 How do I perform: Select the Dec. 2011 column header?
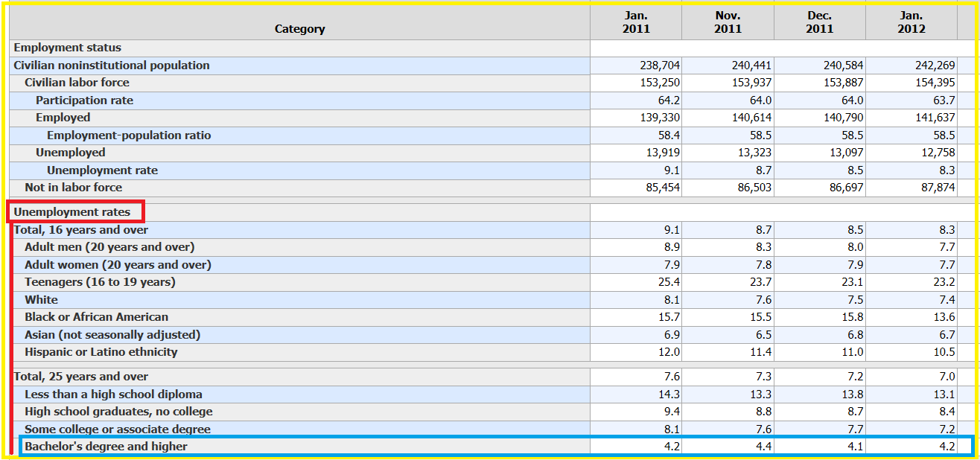click(819, 22)
